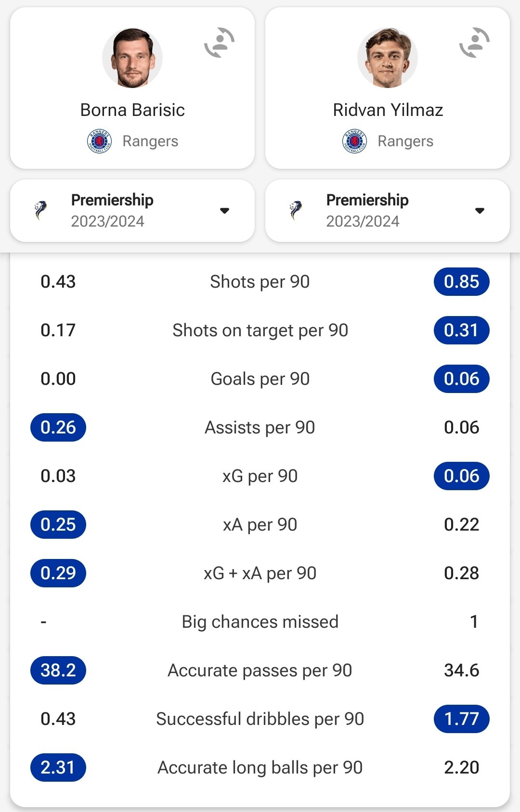Tap right Premiership league logo
This screenshot has height=812, width=520.
296,210
